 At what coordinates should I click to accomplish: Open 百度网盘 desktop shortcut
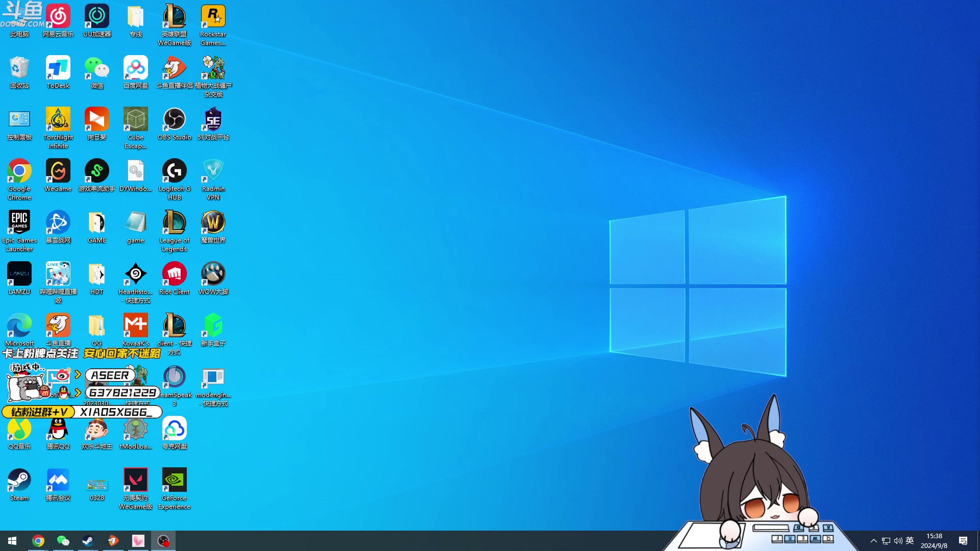tap(136, 72)
